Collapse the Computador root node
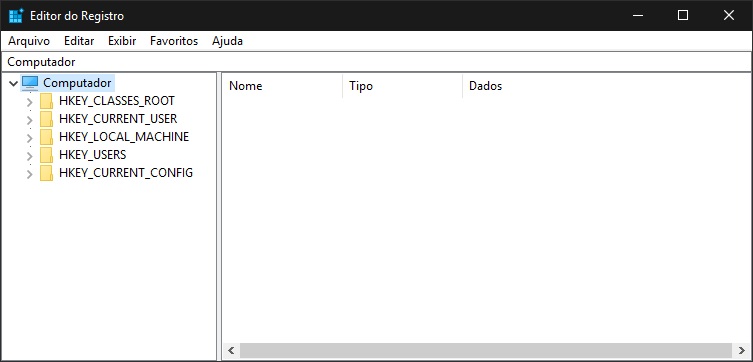The width and height of the screenshot is (753, 362). tap(13, 84)
